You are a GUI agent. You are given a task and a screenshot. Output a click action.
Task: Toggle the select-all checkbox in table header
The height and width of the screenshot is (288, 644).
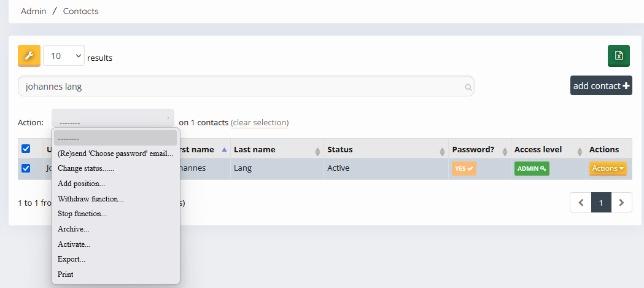point(26,149)
